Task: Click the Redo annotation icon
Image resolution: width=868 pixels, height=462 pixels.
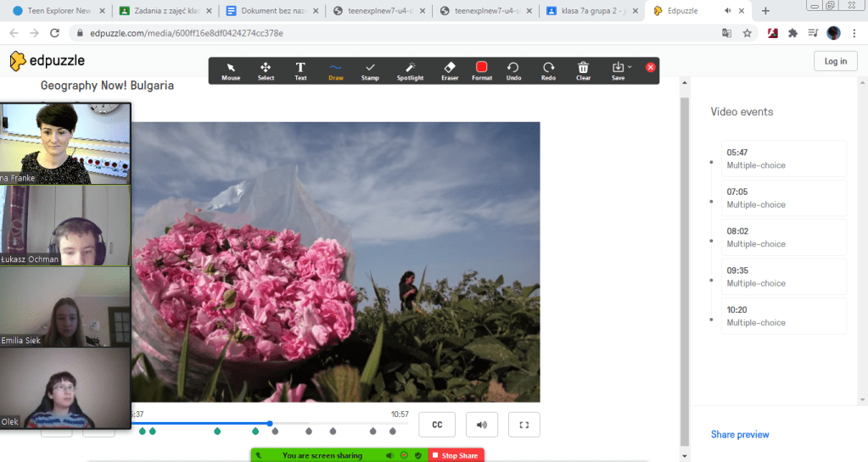Action: pos(548,70)
